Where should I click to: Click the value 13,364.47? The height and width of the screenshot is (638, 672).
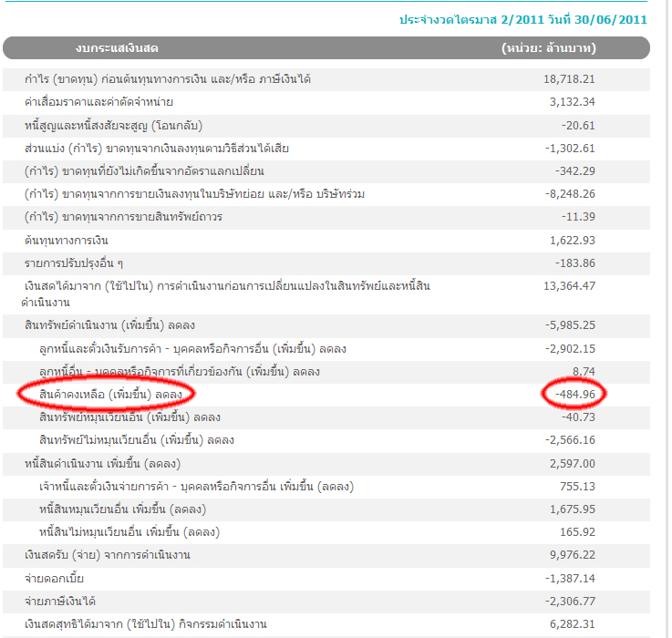[x=569, y=286]
